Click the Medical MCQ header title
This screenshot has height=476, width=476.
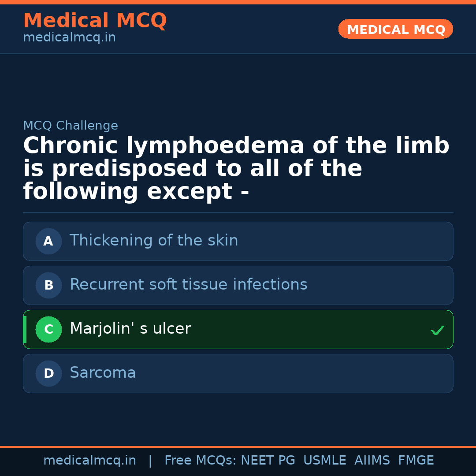tap(95, 21)
